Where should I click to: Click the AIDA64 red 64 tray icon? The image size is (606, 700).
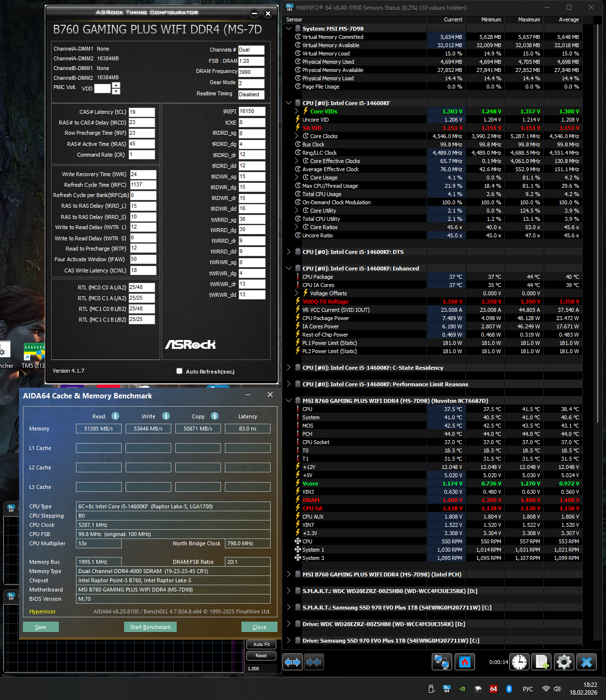pyautogui.click(x=493, y=689)
